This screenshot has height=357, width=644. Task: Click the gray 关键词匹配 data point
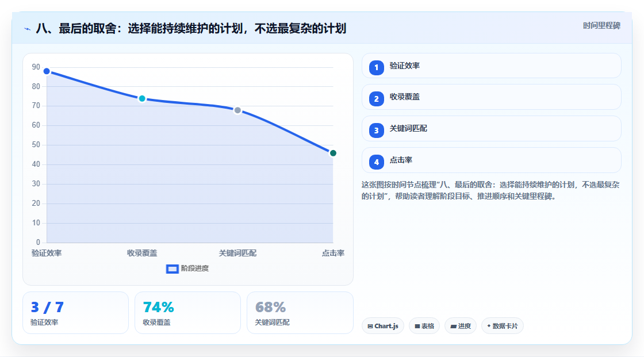(x=237, y=110)
